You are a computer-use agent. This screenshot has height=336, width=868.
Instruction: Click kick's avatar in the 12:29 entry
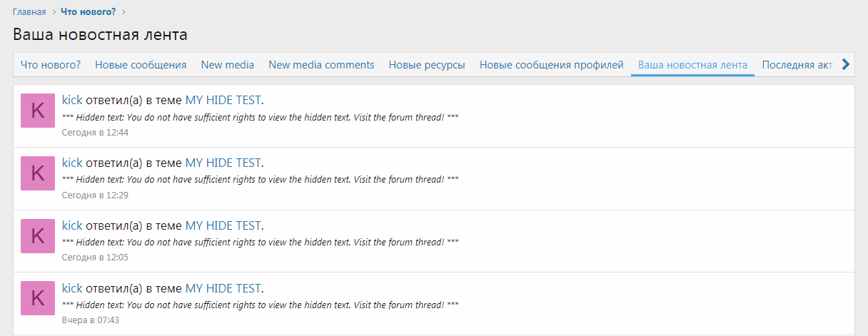coord(38,173)
